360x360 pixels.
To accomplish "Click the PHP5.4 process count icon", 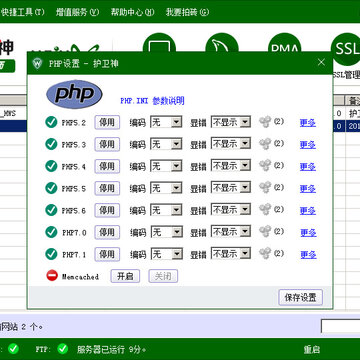I will 265,166.
